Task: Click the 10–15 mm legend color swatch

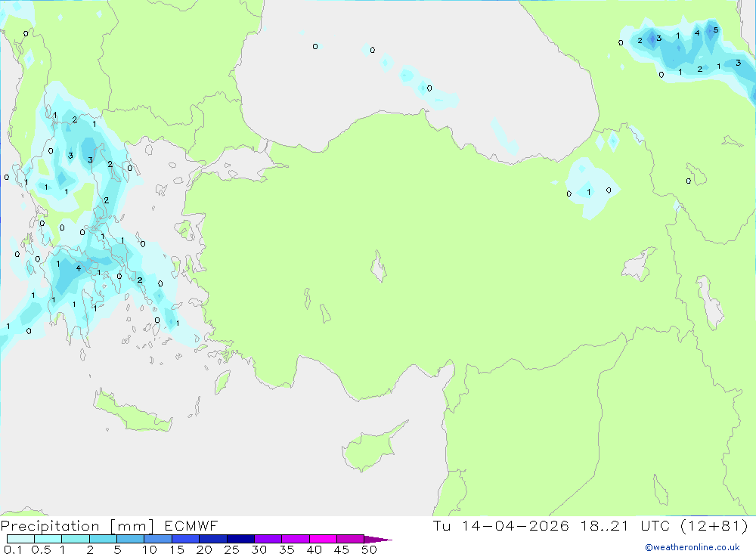Action: (158, 539)
